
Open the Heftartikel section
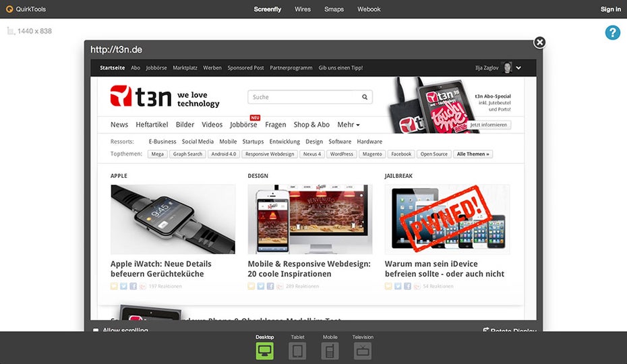tap(152, 125)
